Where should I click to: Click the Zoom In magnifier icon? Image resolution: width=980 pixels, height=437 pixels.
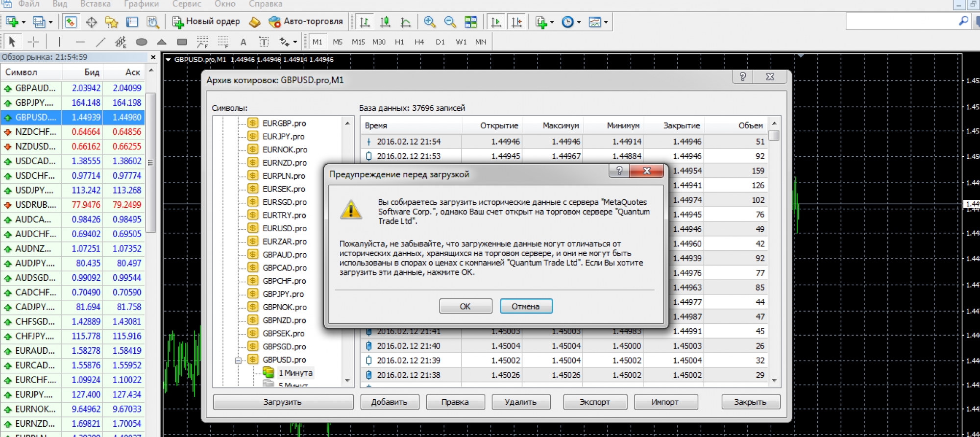(x=430, y=22)
